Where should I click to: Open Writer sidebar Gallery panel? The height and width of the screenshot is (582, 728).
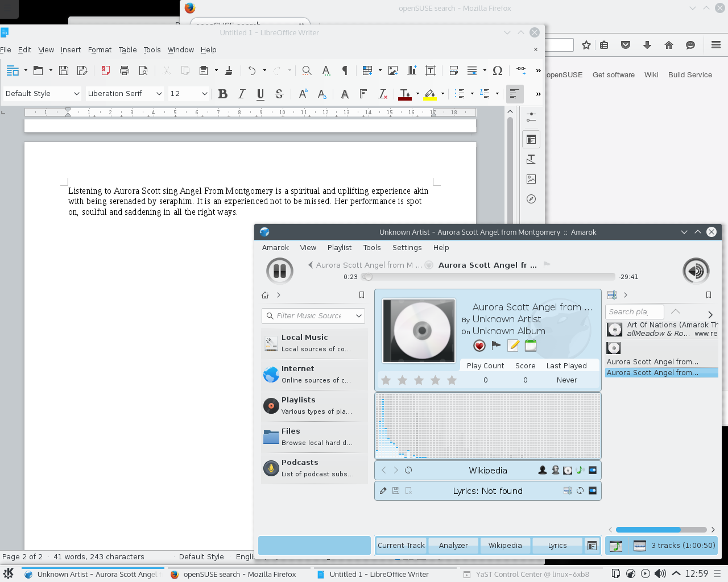click(x=531, y=179)
